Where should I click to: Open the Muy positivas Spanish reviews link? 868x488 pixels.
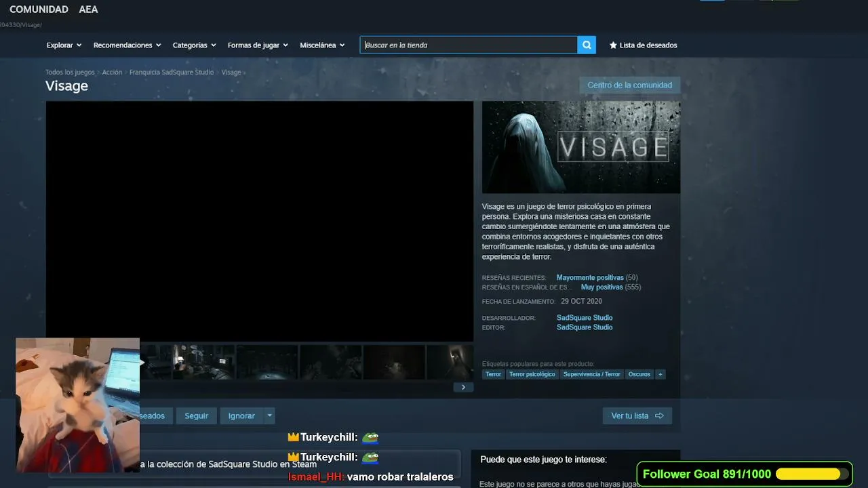click(602, 287)
